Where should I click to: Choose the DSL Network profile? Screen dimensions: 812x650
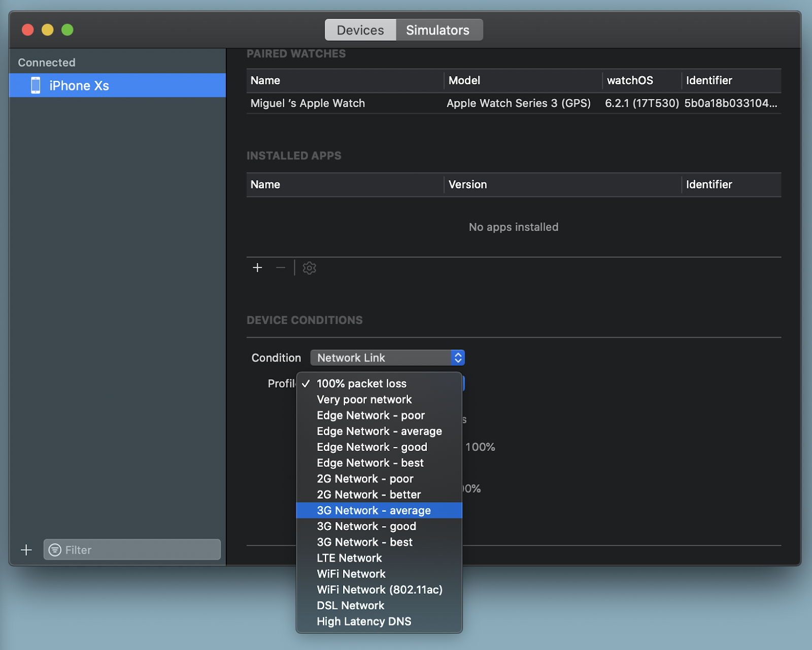point(350,605)
